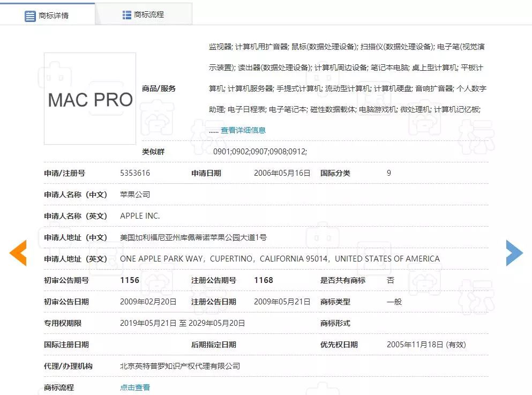This screenshot has width=532, height=395.
Task: Click applicant name 苹果公司
Action: pyautogui.click(x=135, y=195)
